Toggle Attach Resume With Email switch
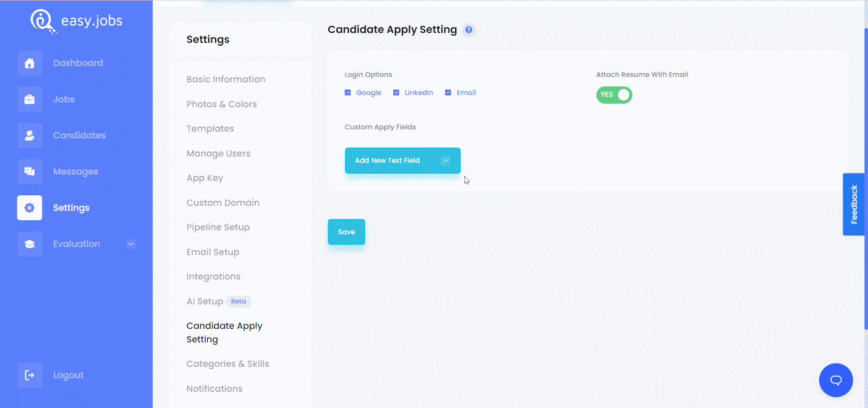The width and height of the screenshot is (868, 408). click(x=614, y=95)
